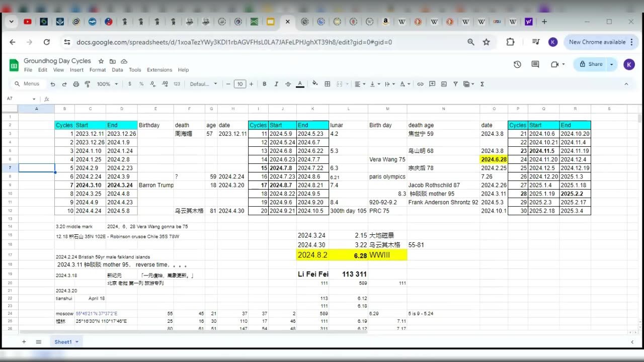The width and height of the screenshot is (644, 362).
Task: Format as currency
Action: (130, 84)
